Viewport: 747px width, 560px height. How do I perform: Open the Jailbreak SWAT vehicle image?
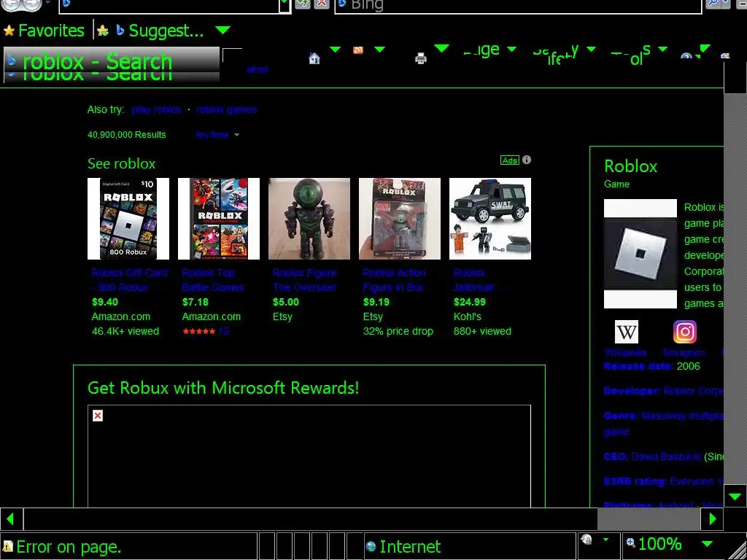point(490,219)
